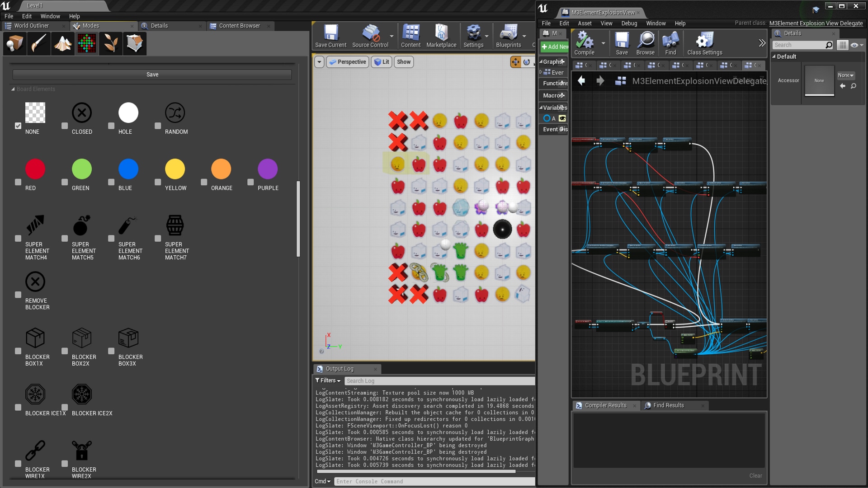Collapse the Variables section in My Blueprint
The height and width of the screenshot is (488, 868).
coord(542,108)
